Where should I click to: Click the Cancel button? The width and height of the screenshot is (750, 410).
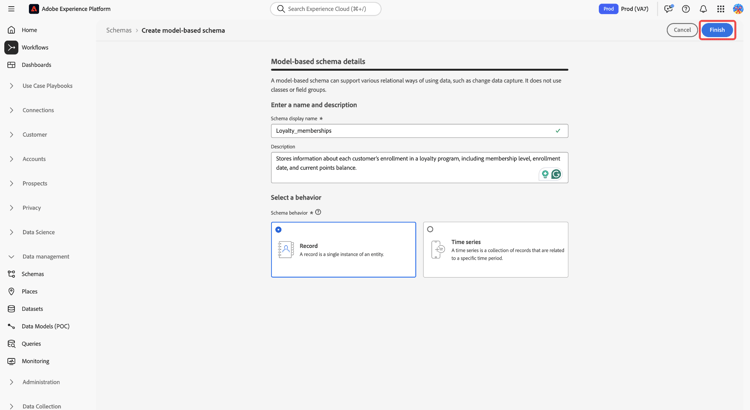[x=682, y=30]
